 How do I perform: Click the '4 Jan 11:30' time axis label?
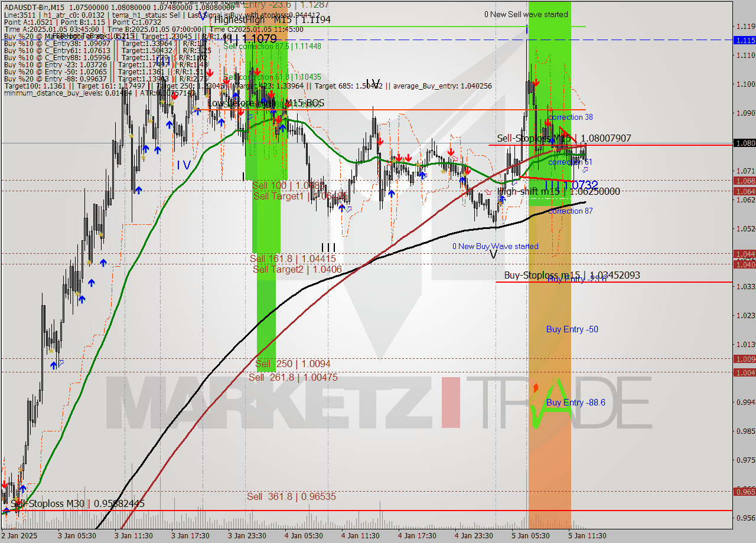tap(360, 536)
